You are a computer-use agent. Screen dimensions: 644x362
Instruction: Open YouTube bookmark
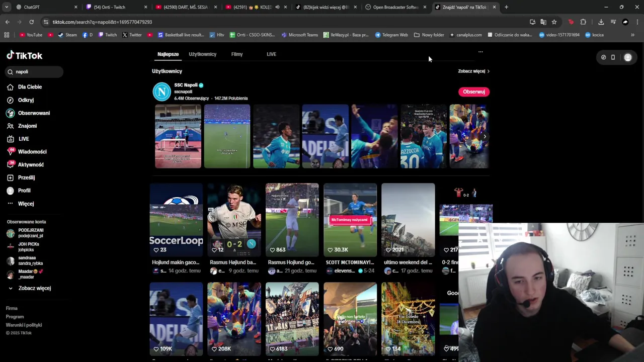point(31,35)
